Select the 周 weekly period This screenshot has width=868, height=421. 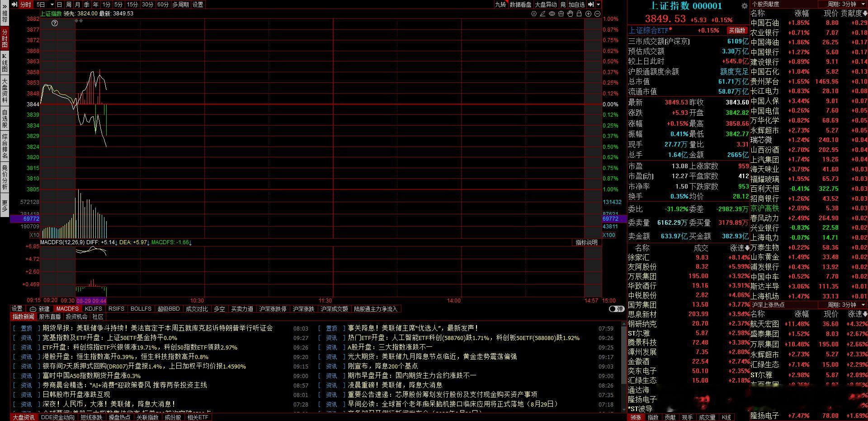pos(69,5)
